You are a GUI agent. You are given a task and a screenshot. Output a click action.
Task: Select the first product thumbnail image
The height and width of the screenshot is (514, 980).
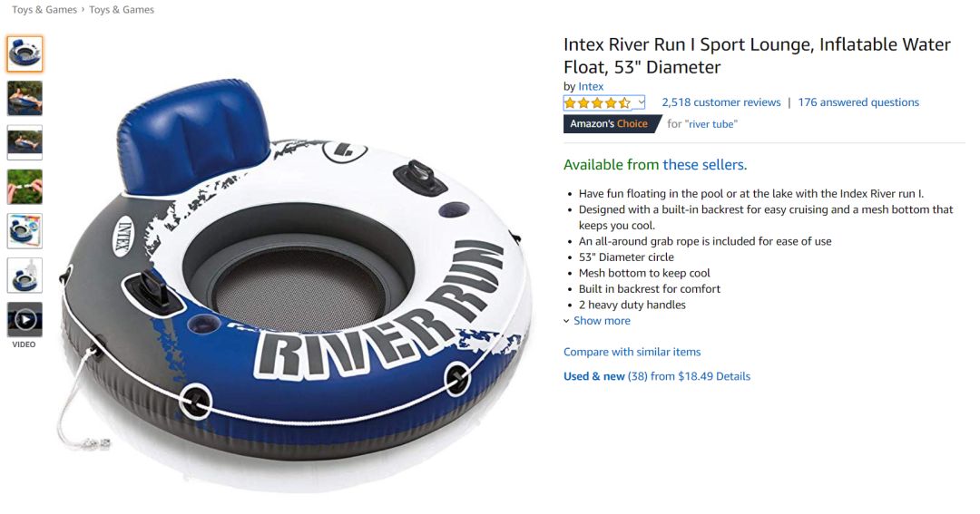25,53
